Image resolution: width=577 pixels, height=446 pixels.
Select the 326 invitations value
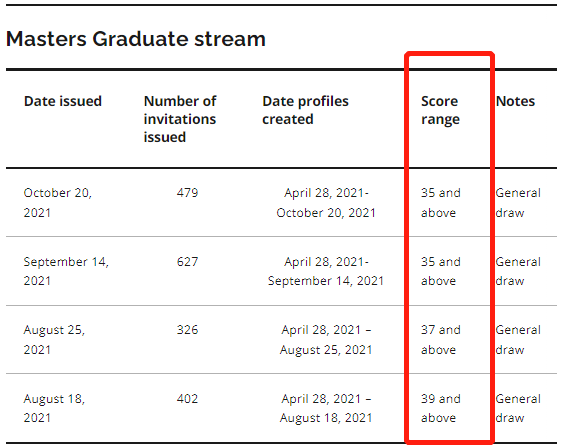click(187, 330)
